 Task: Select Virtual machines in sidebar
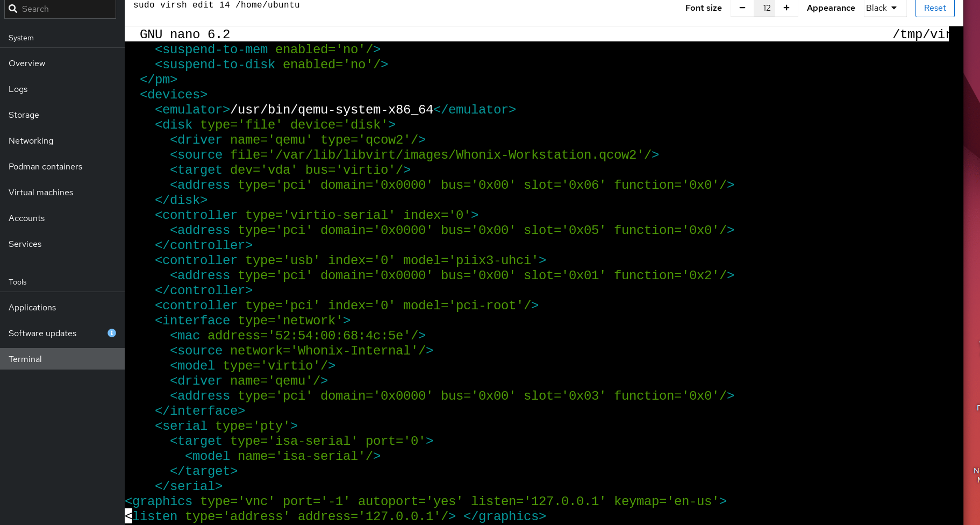click(41, 193)
